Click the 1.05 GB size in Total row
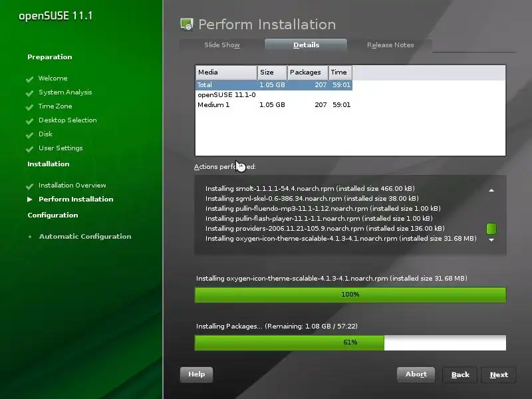The width and height of the screenshot is (532, 399). (x=272, y=85)
